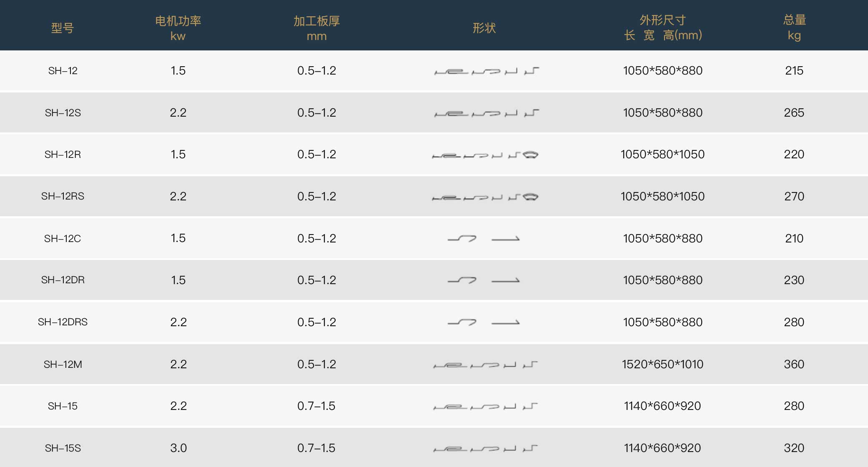Click the 型号 column header
Viewport: 868px width, 467px height.
click(63, 28)
